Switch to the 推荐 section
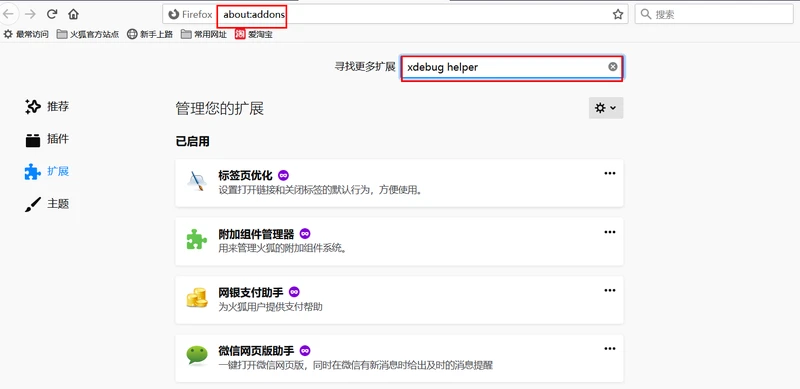This screenshot has width=800, height=389. point(47,107)
